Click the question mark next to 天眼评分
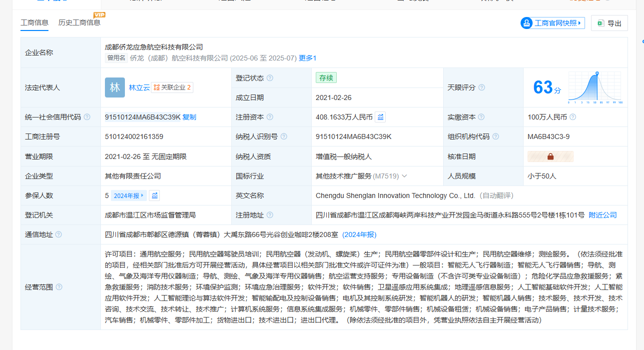Viewport: 644px width, 350px height. [482, 87]
